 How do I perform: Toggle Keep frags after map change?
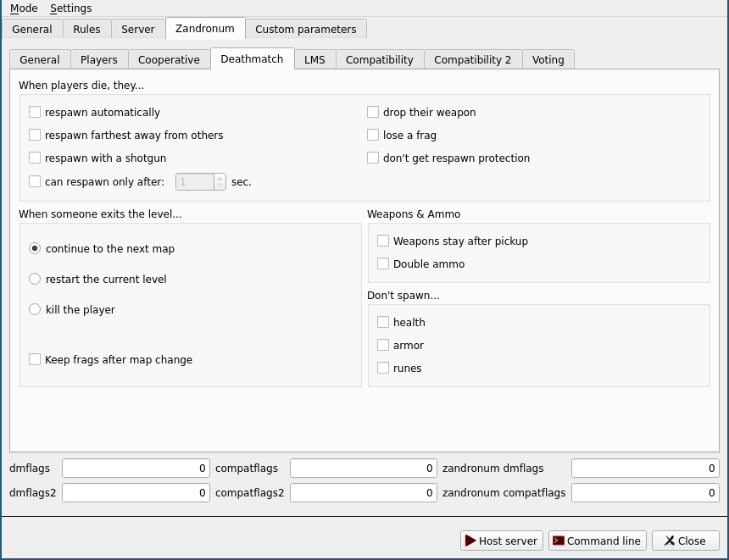tap(35, 359)
